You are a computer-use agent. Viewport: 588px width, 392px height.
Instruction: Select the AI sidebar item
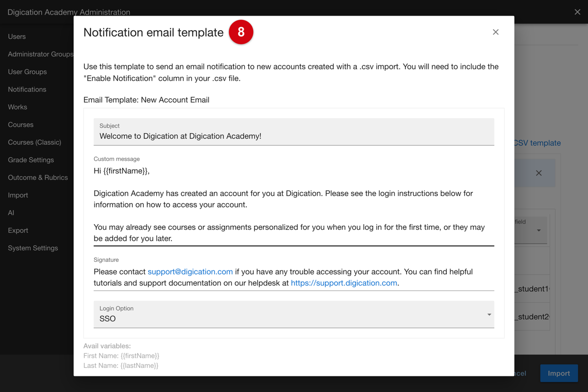pyautogui.click(x=11, y=213)
